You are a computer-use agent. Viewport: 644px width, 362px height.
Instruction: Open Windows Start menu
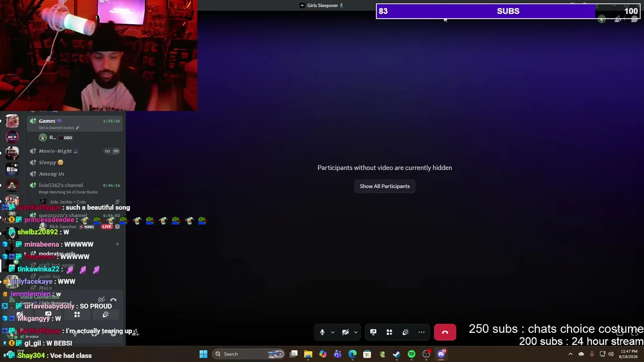[x=203, y=354]
